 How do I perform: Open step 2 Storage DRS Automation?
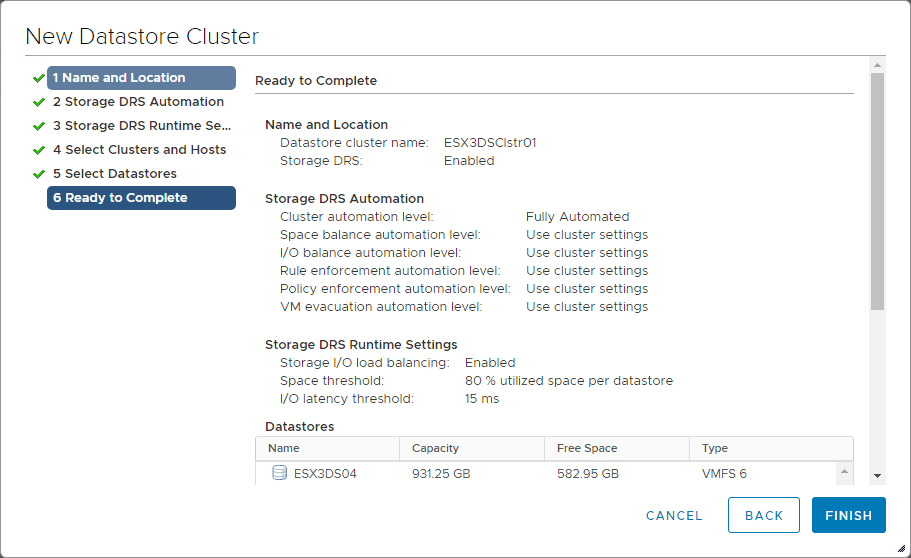(x=139, y=102)
